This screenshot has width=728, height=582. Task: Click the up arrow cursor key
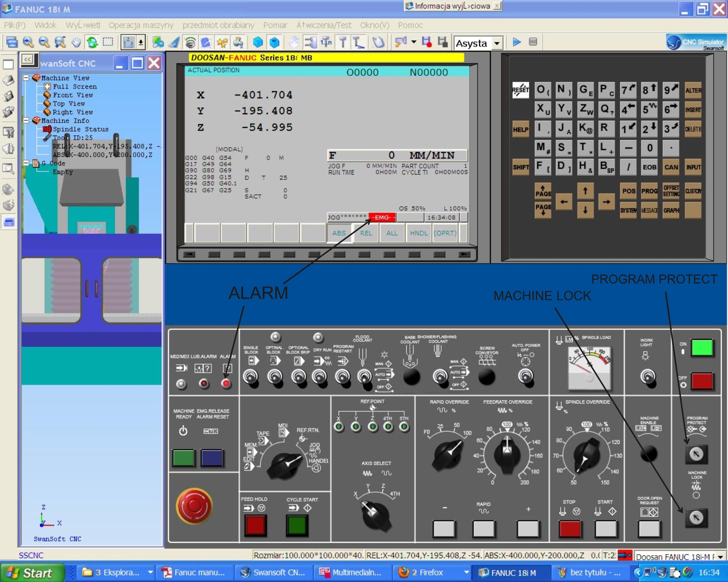tap(585, 191)
